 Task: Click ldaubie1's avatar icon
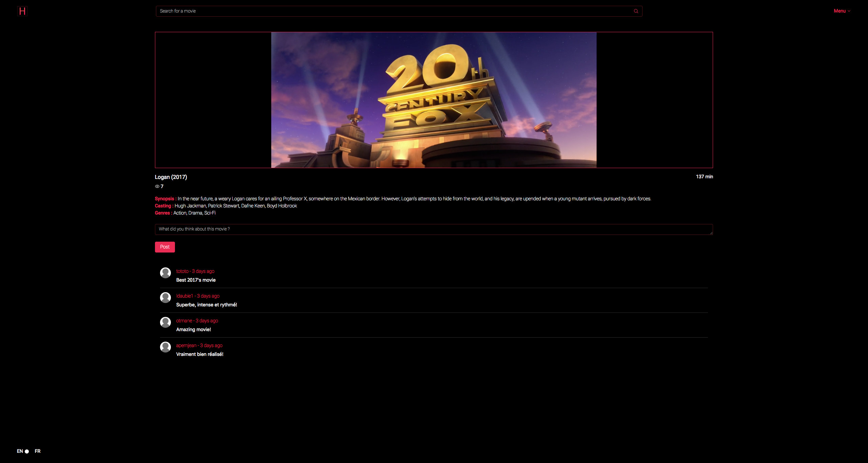coord(165,297)
